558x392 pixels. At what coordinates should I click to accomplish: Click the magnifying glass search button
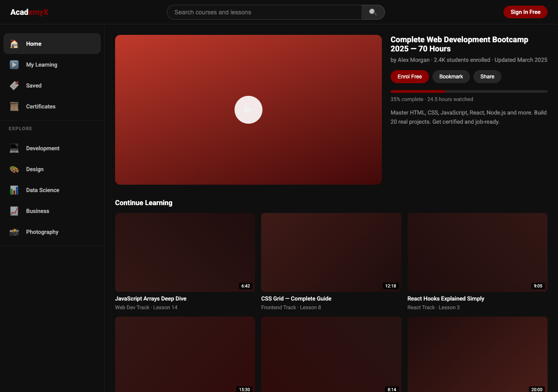pyautogui.click(x=373, y=12)
